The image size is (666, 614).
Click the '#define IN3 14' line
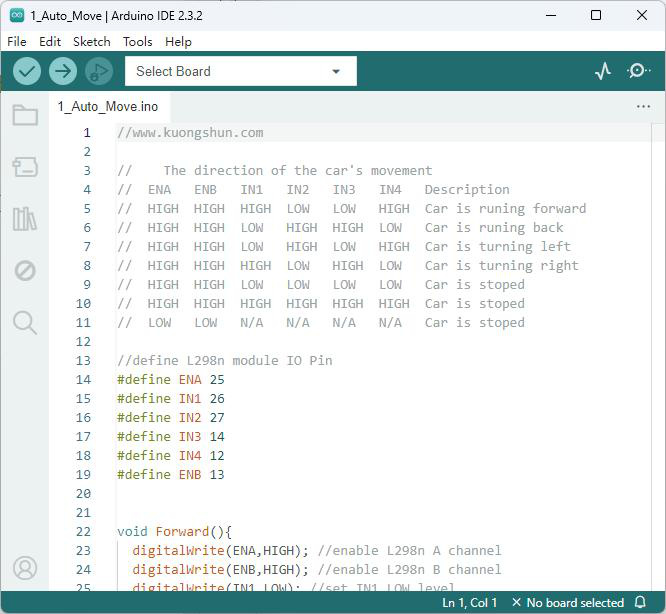pyautogui.click(x=171, y=437)
